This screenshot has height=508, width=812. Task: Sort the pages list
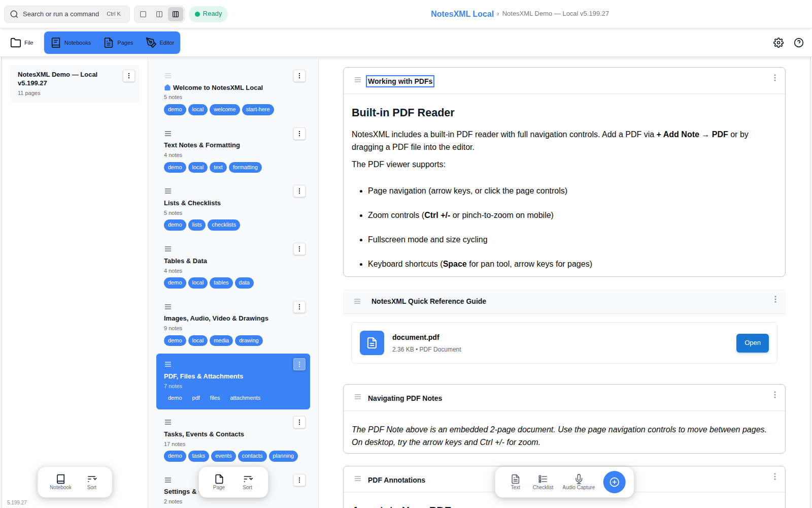[247, 482]
